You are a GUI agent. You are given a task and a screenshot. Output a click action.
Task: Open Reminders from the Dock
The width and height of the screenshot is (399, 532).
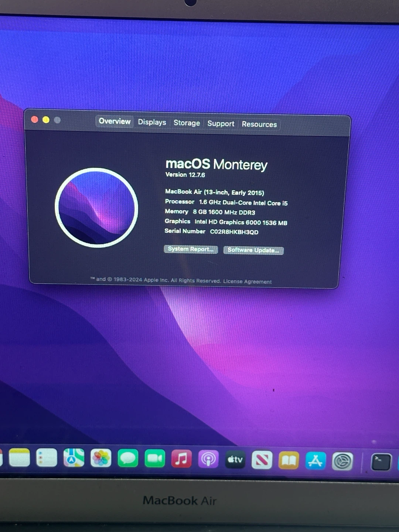[x=47, y=458]
